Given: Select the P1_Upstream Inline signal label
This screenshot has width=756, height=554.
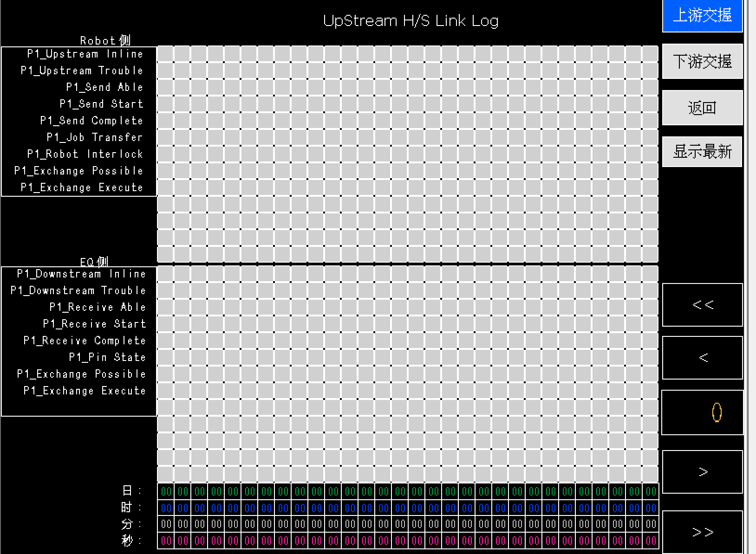Looking at the screenshot, I should pyautogui.click(x=85, y=54).
